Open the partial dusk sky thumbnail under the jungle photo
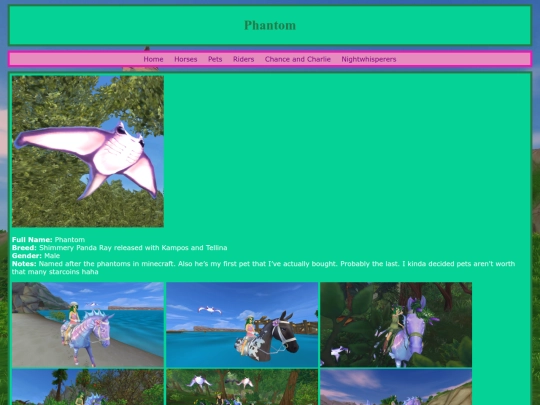540x405 pixels. [396, 387]
